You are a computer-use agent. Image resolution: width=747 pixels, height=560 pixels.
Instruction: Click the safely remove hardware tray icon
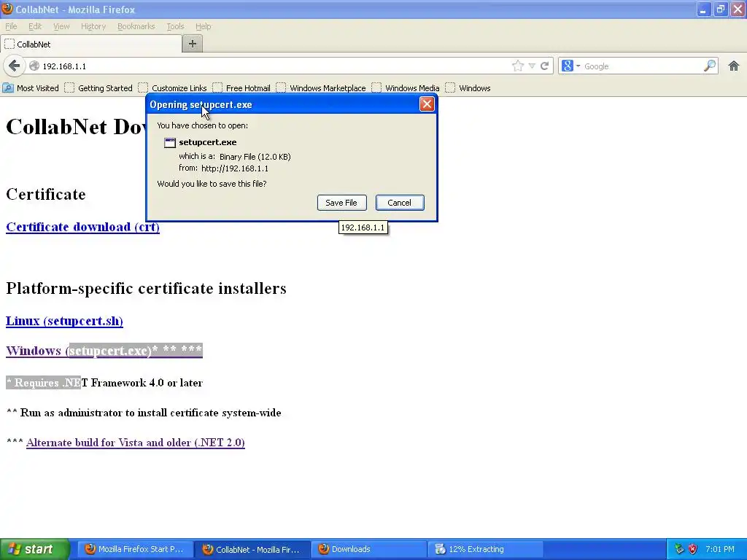[679, 549]
